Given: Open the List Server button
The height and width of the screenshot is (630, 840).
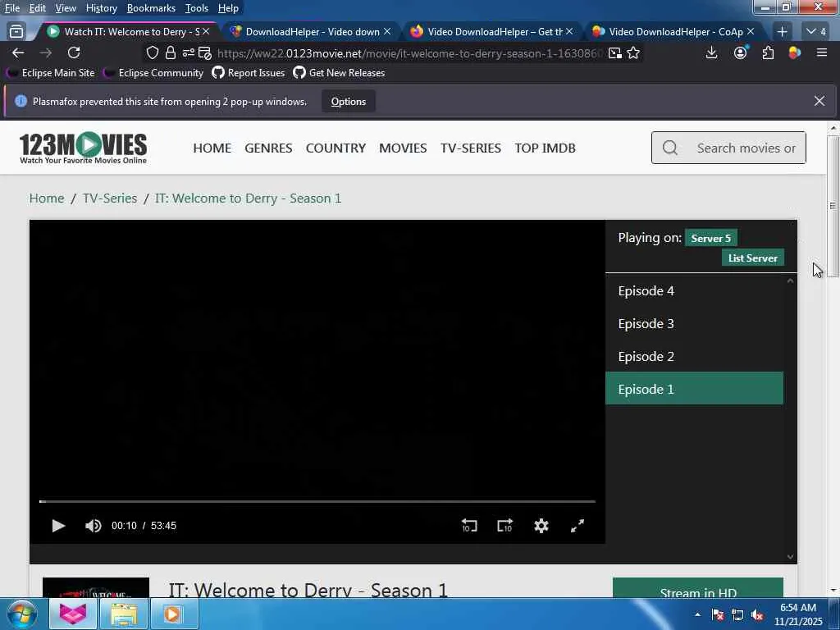Looking at the screenshot, I should point(753,258).
